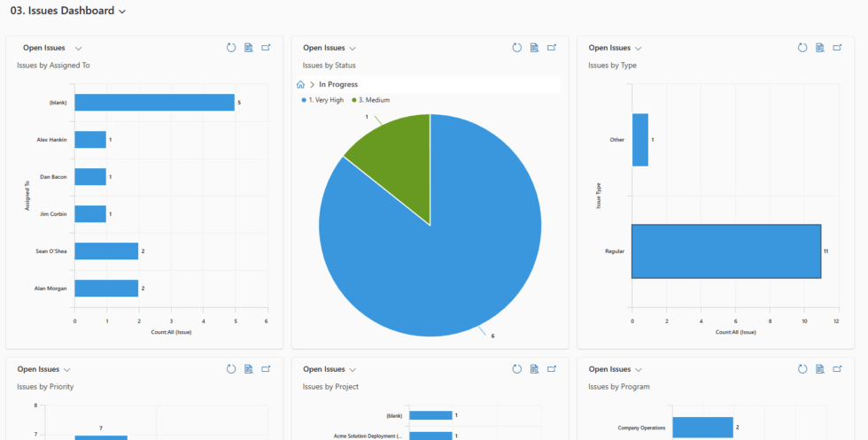View records for Issues by Assigned To
This screenshot has width=868, height=440.
point(249,48)
